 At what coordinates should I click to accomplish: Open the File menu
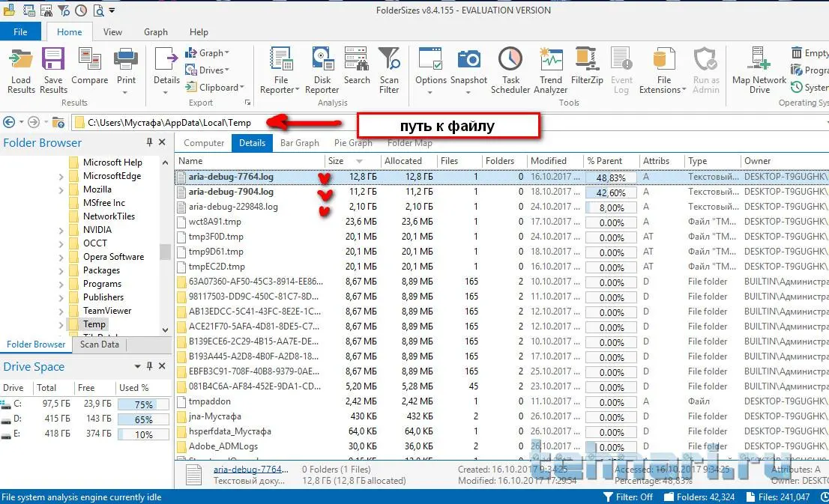tap(20, 31)
